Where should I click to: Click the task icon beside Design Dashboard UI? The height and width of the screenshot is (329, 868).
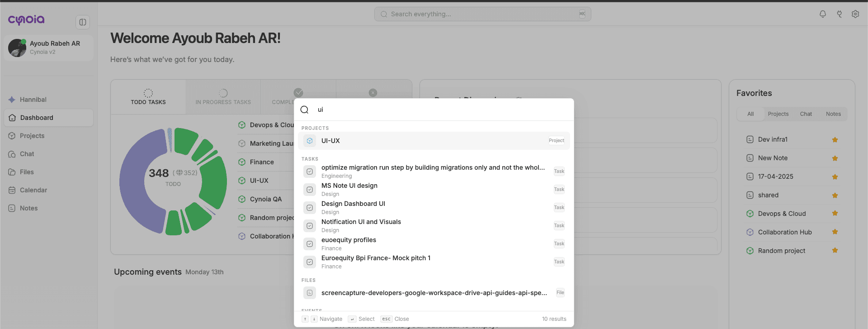click(x=310, y=208)
